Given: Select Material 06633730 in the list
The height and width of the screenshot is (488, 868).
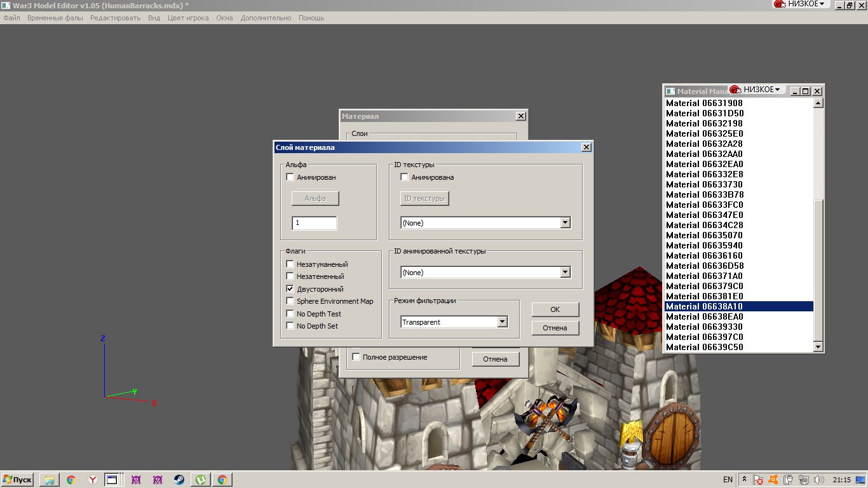Looking at the screenshot, I should pos(739,184).
